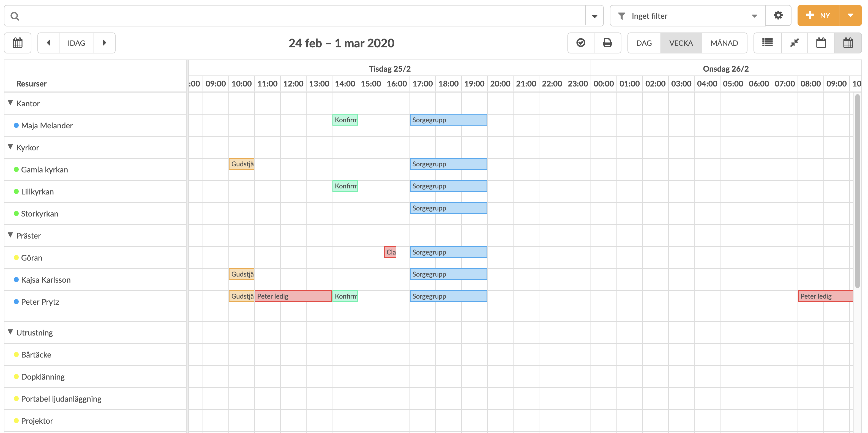
Task: Select Storkyrkan resource row
Action: pyautogui.click(x=95, y=213)
